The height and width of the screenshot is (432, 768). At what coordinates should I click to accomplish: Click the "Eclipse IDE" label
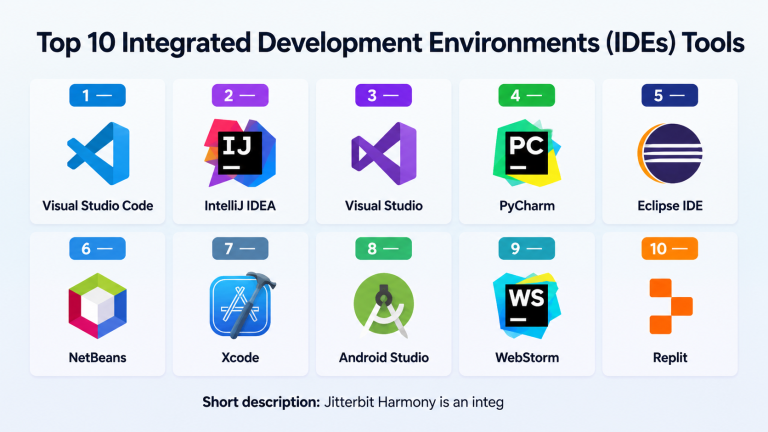pos(670,206)
